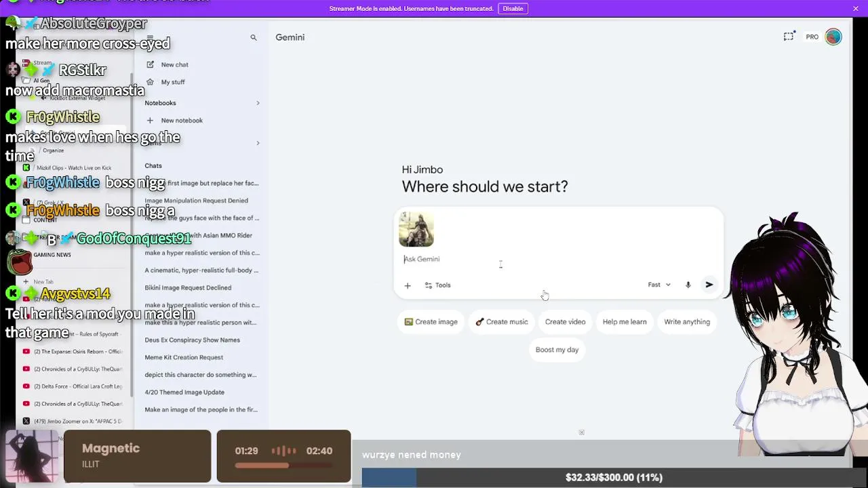Image resolution: width=868 pixels, height=488 pixels.
Task: Choose the Help me learn chip
Action: (x=625, y=322)
